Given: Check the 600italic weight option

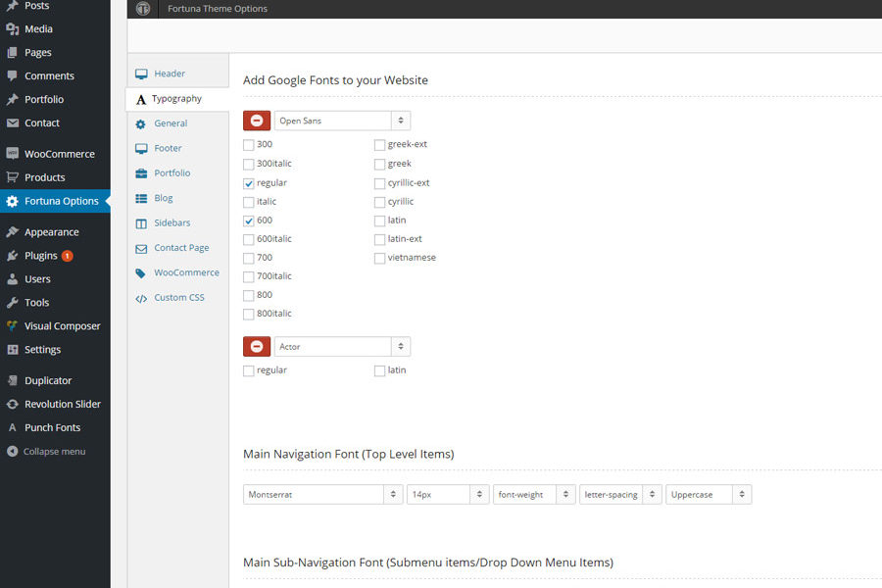Looking at the screenshot, I should pos(249,239).
